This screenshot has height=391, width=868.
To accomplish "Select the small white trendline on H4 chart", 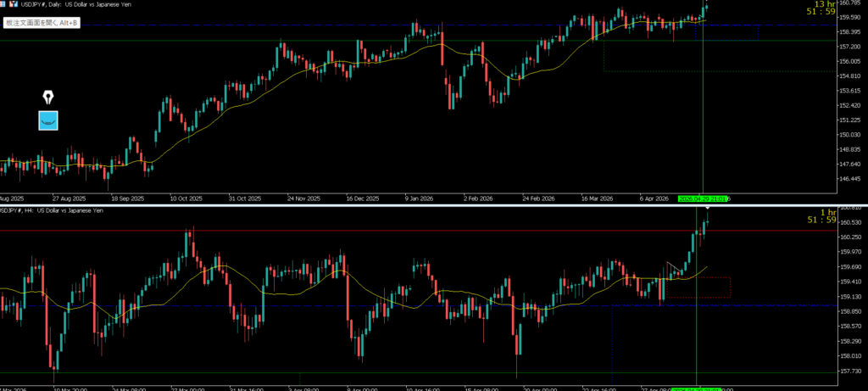I will 673,269.
